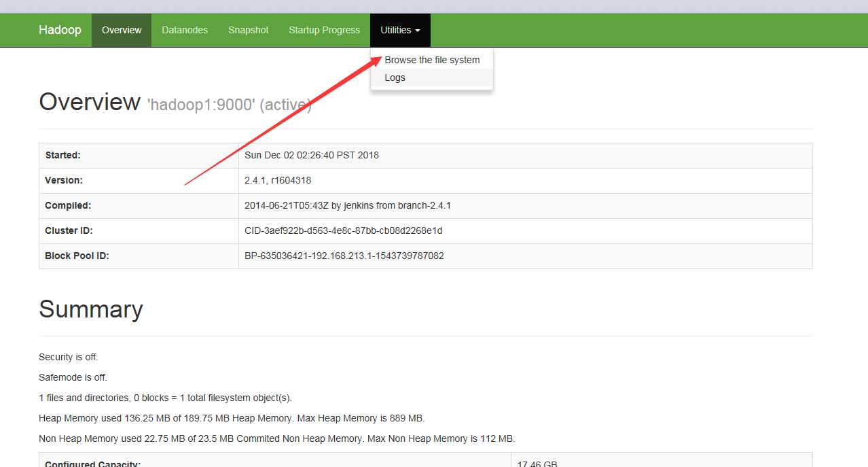Screen dimensions: 868x467
Task: Select the files and directories count line
Action: point(165,398)
